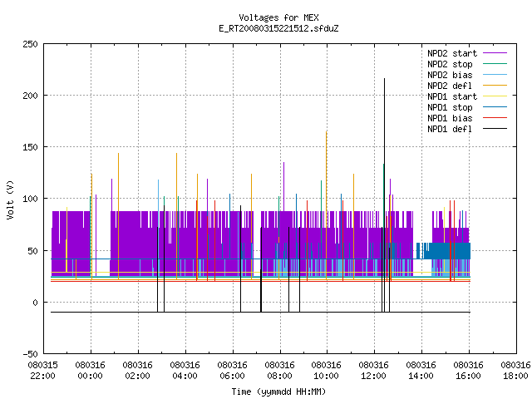This screenshot has width=532, height=399.
Task: Click the x-axis tick '080316 14:00'
Action: (x=421, y=371)
